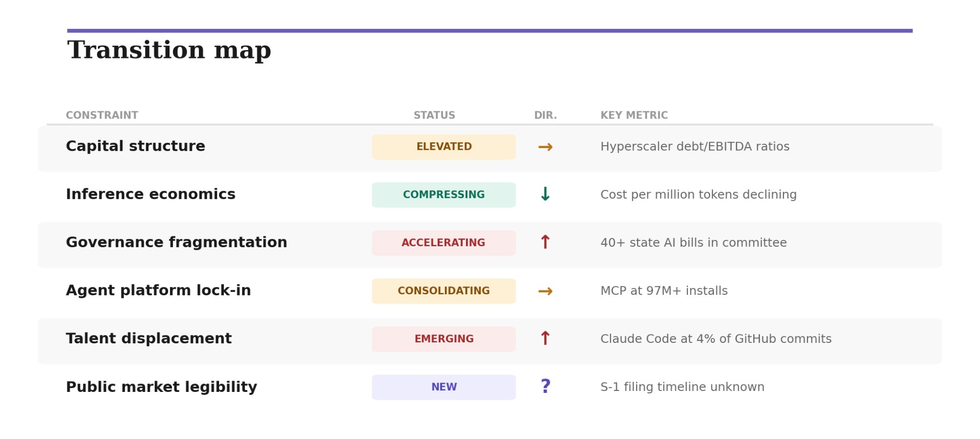Select the ELEVATED status badge
Viewport: 980px width, 439px height.
tap(444, 147)
